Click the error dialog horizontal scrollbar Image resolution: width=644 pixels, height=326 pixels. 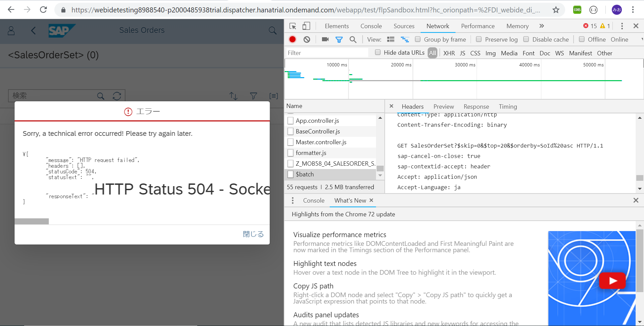point(32,221)
